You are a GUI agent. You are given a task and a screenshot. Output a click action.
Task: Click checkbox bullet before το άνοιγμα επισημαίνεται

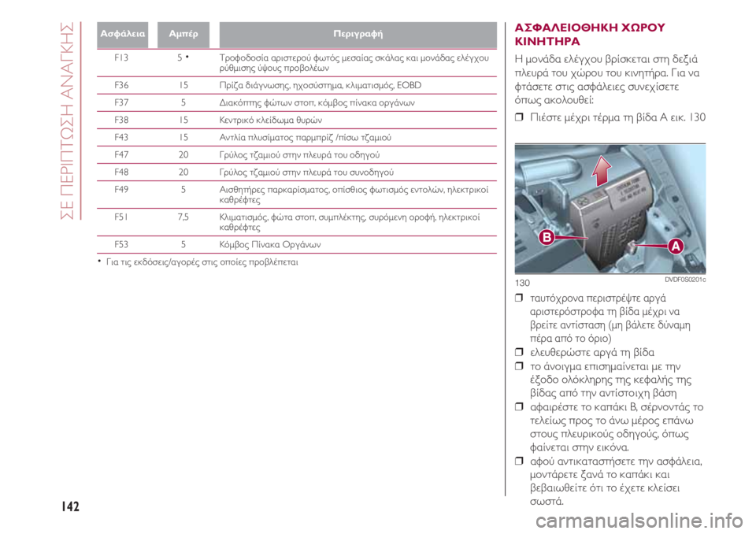(519, 366)
